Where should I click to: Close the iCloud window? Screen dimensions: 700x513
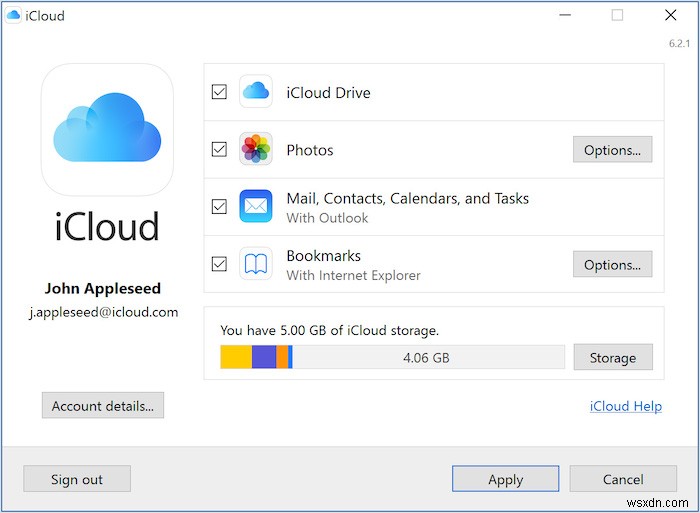671,15
